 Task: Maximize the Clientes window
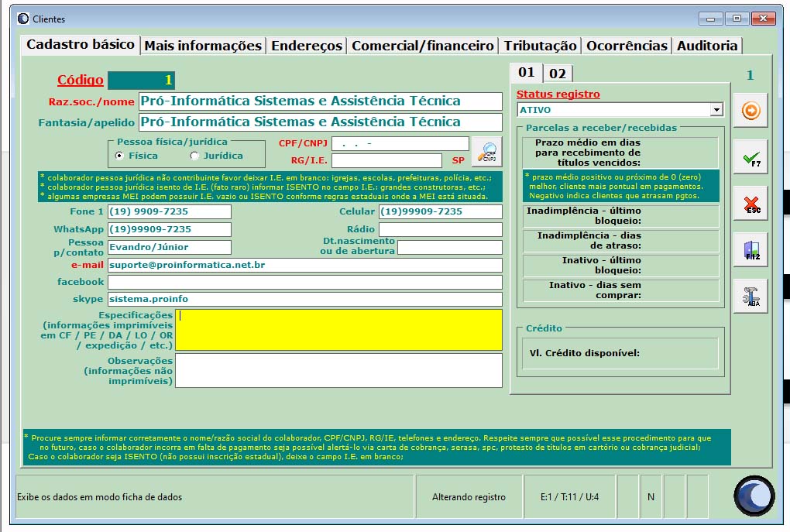(737, 19)
